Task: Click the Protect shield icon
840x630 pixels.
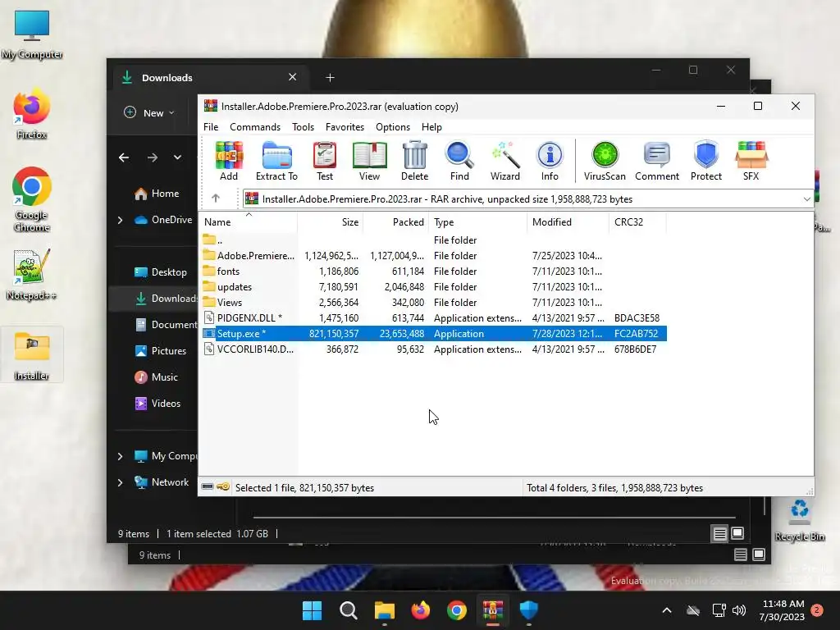Action: click(x=706, y=161)
